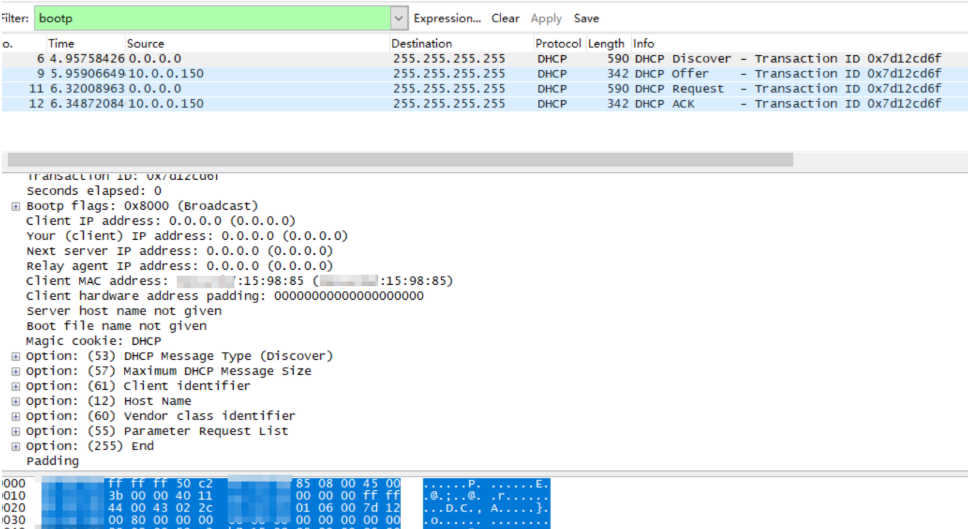The image size is (968, 529).
Task: Select the Padding field in details
Action: coord(52,461)
